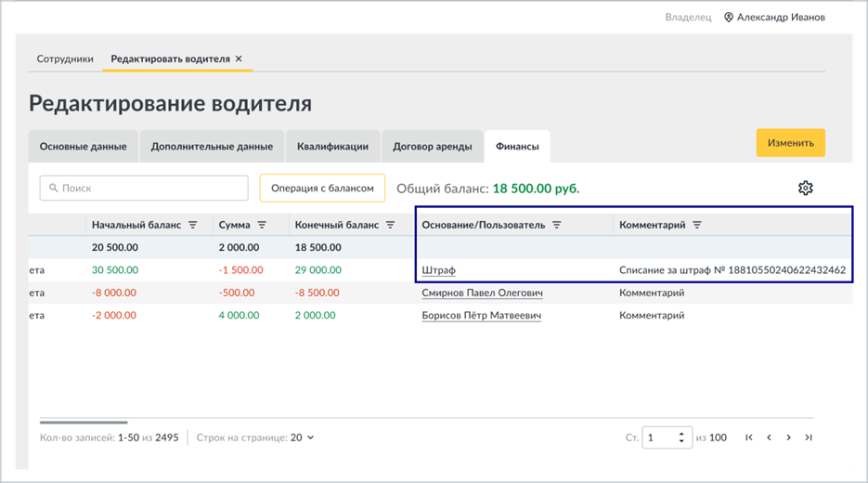Click the horizontal table scrollbar
The image size is (868, 483).
tap(84, 423)
